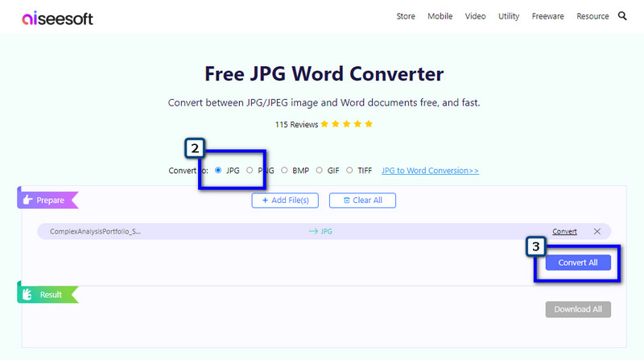Click the Prepare section tag
Viewport: 644px width, 360px height.
tap(47, 200)
